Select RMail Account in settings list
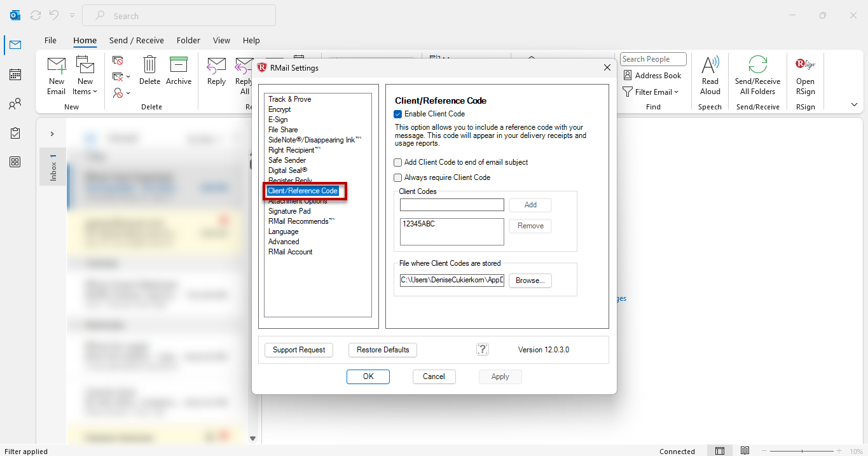This screenshot has height=456, width=868. click(291, 252)
